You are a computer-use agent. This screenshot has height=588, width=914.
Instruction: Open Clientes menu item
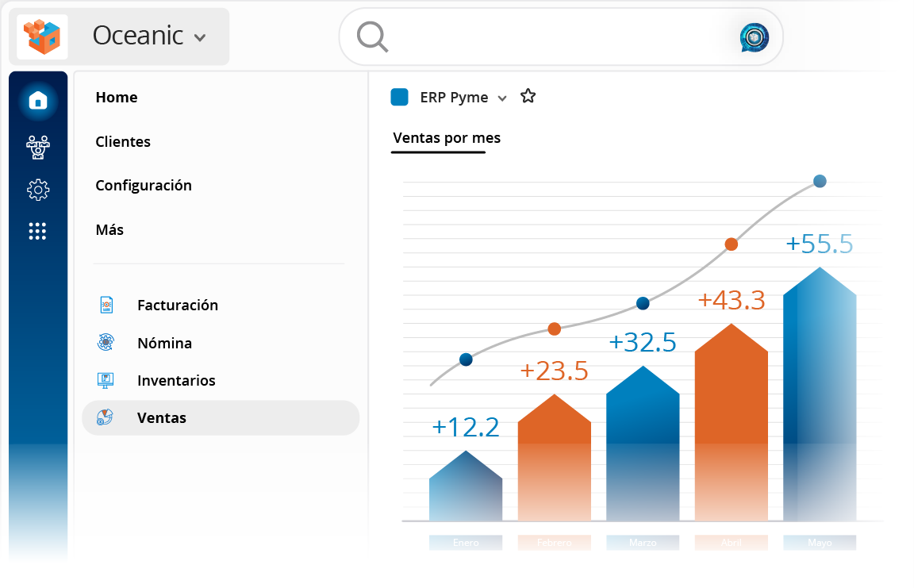pyautogui.click(x=123, y=142)
